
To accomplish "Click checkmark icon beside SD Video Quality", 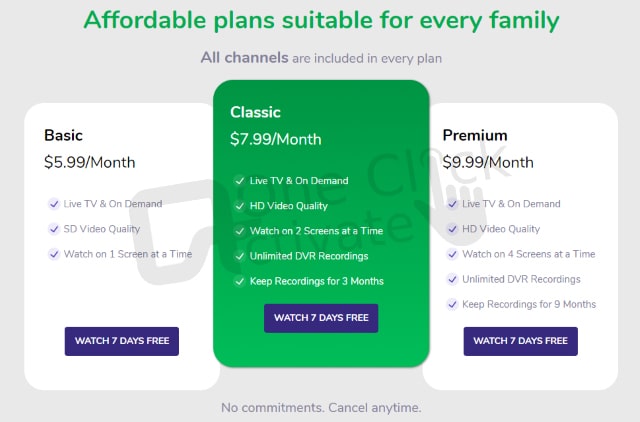I will (x=53, y=229).
